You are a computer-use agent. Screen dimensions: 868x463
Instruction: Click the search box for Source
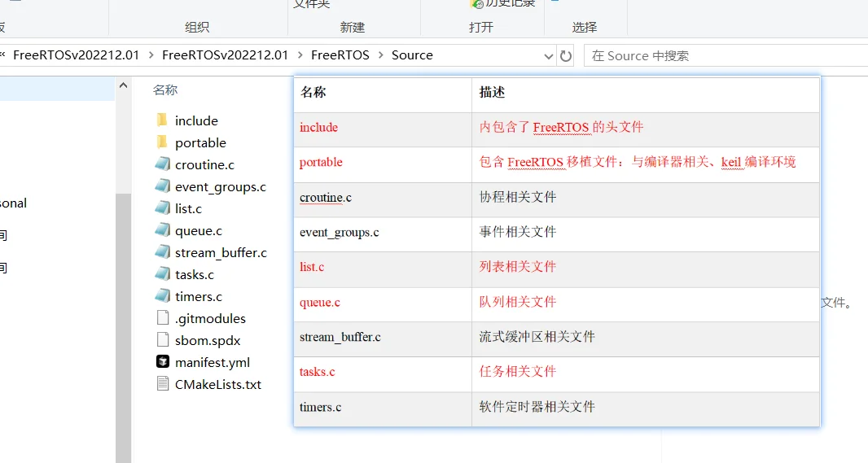point(726,56)
